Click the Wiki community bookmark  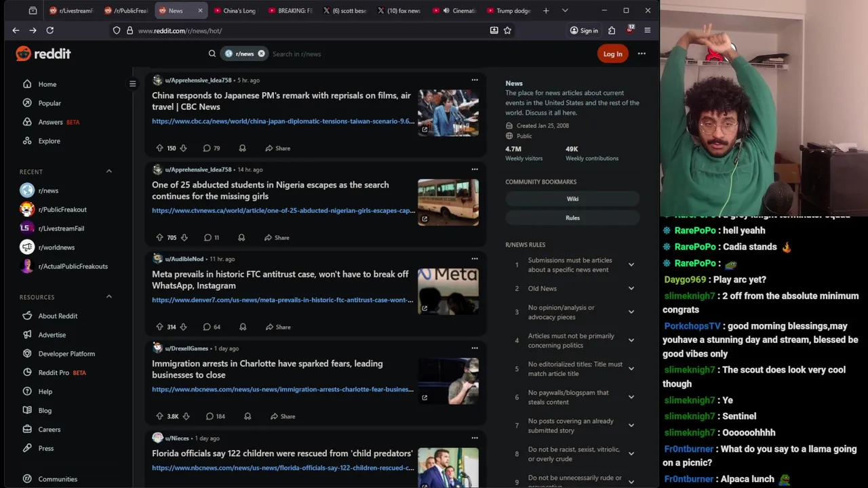coord(572,199)
